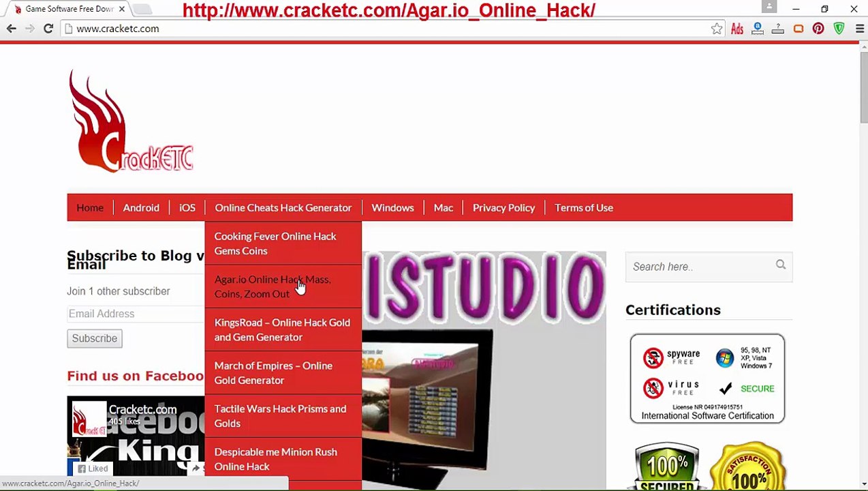Open the Chrome user profile icon
The height and width of the screenshot is (491, 868).
point(769,7)
